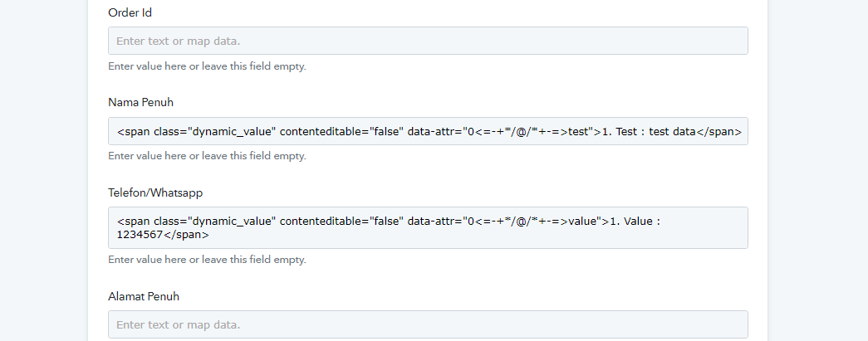Viewport: 868px width, 341px height.
Task: Click "1. Value :" text in Telefon field
Action: click(635, 222)
